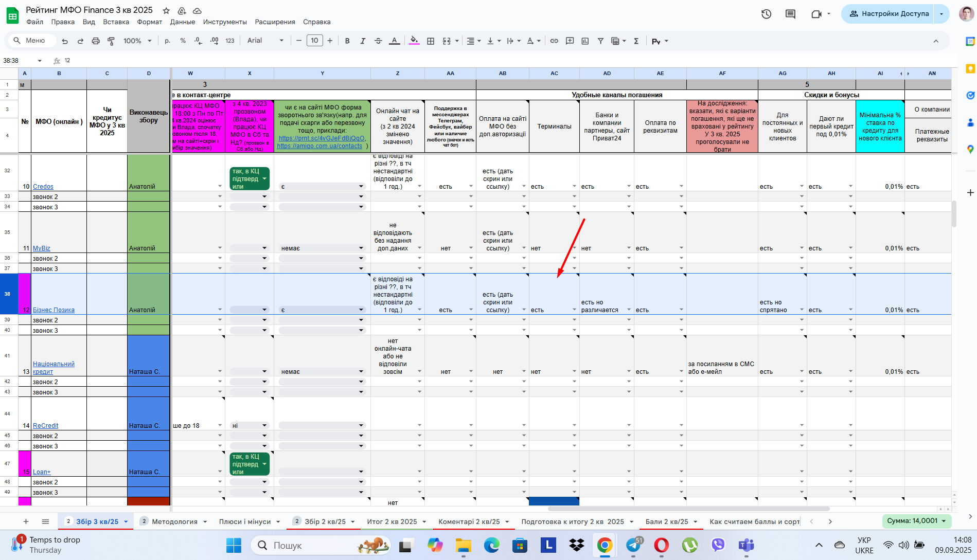Screen dimensions: 977x560
Task: Switch to the Методология sheet tab
Action: [x=174, y=521]
